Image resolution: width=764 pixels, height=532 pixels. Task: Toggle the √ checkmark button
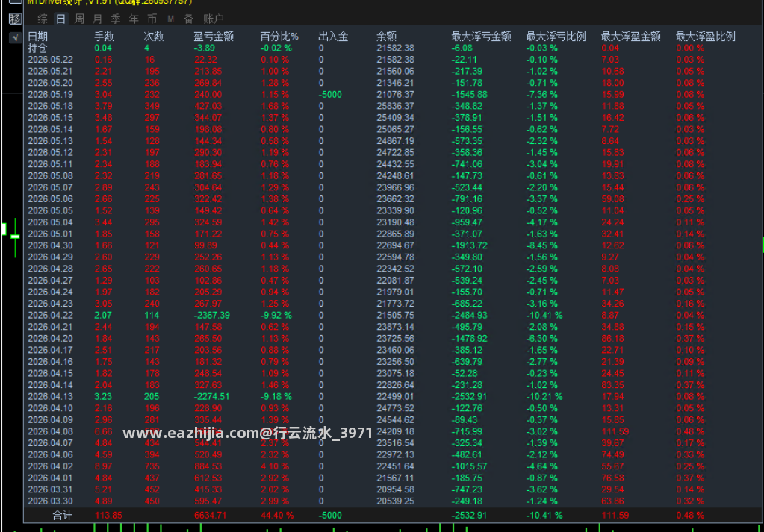15,37
